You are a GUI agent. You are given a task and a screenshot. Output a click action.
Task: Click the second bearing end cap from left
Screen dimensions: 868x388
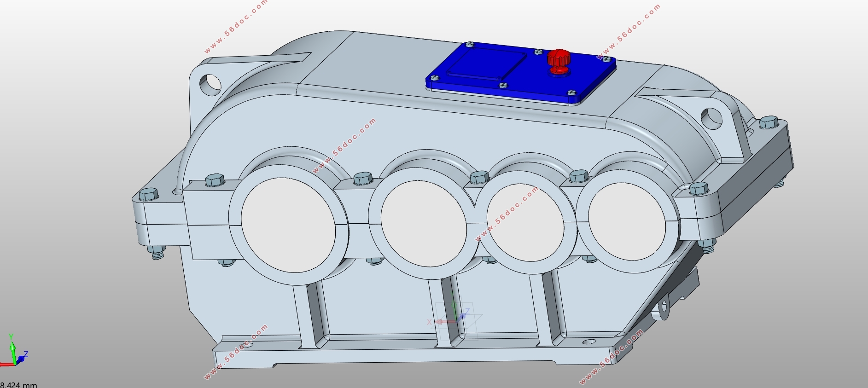point(424,223)
